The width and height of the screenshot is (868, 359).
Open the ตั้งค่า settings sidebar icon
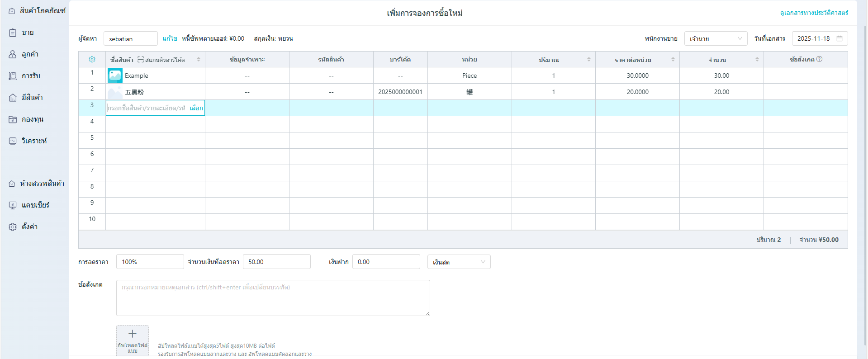[x=13, y=227]
